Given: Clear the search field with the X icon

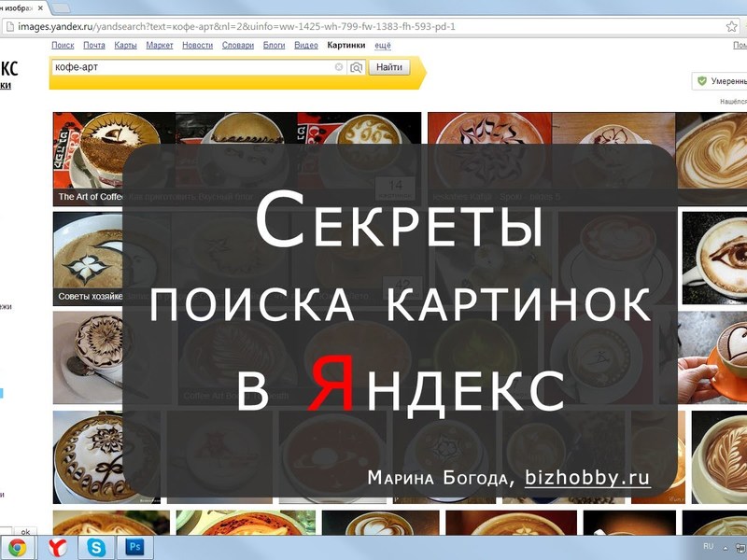Looking at the screenshot, I should click(x=339, y=67).
